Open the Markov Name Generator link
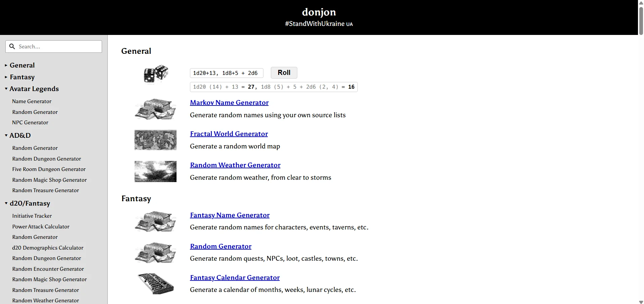 tap(229, 102)
